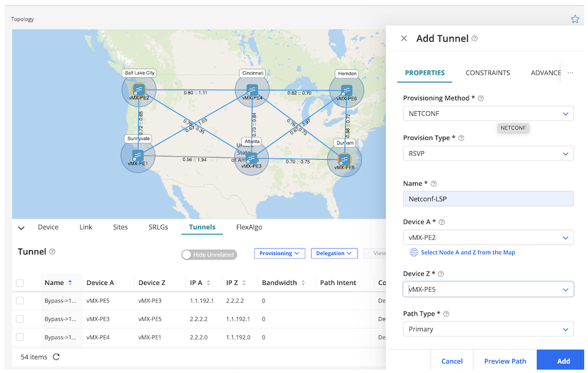Open the Provision Type RSVP dropdown
Image resolution: width=588 pixels, height=373 pixels.
pyautogui.click(x=488, y=153)
